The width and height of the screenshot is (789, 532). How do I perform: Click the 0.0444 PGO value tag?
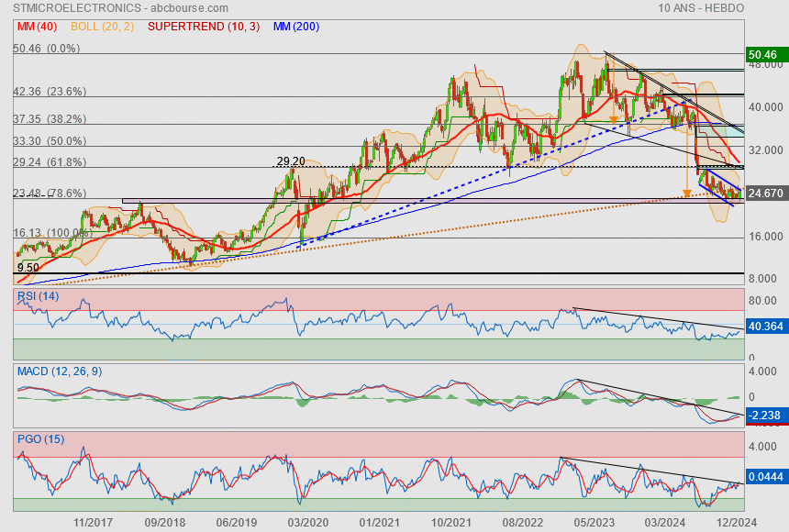click(766, 477)
